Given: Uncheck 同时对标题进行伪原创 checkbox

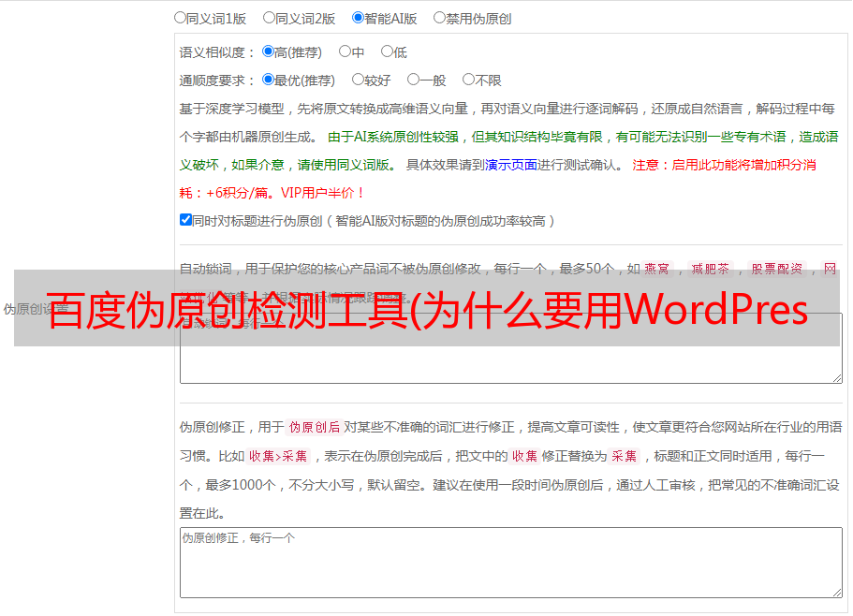Looking at the screenshot, I should pyautogui.click(x=185, y=220).
